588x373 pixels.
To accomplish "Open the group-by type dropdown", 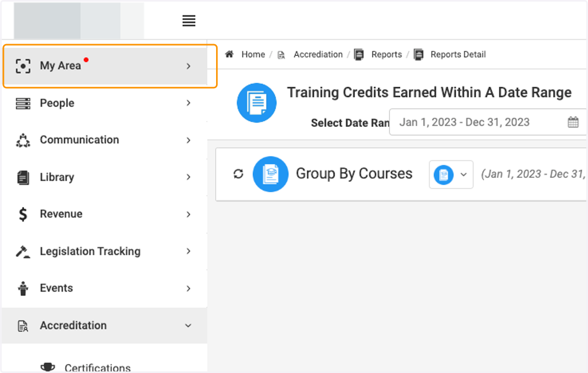I will 451,174.
